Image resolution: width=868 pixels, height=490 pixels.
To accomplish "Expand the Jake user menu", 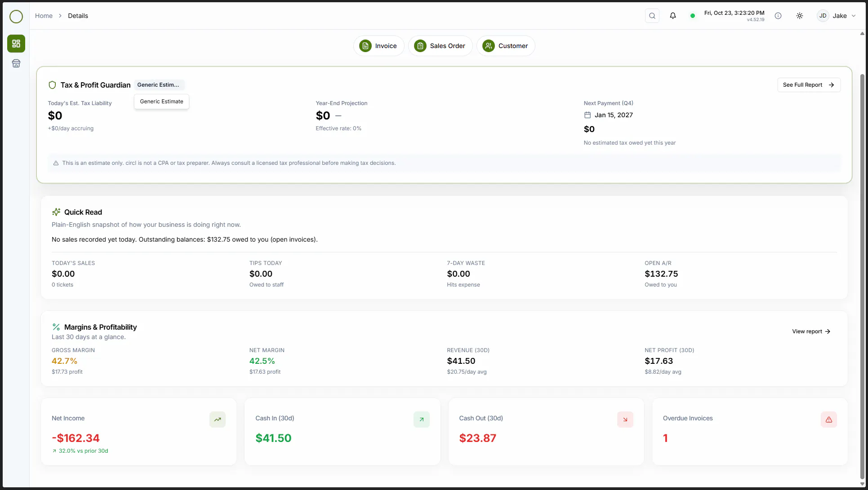I will point(837,16).
